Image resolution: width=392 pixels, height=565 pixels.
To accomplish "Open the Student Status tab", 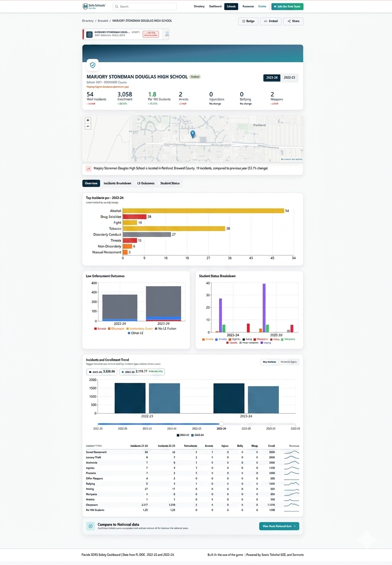I will coord(170,183).
